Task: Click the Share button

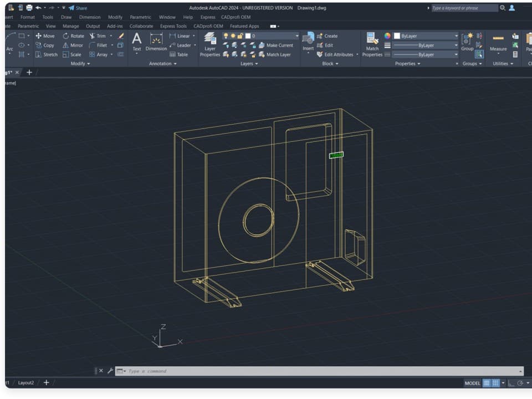Action: coord(78,8)
